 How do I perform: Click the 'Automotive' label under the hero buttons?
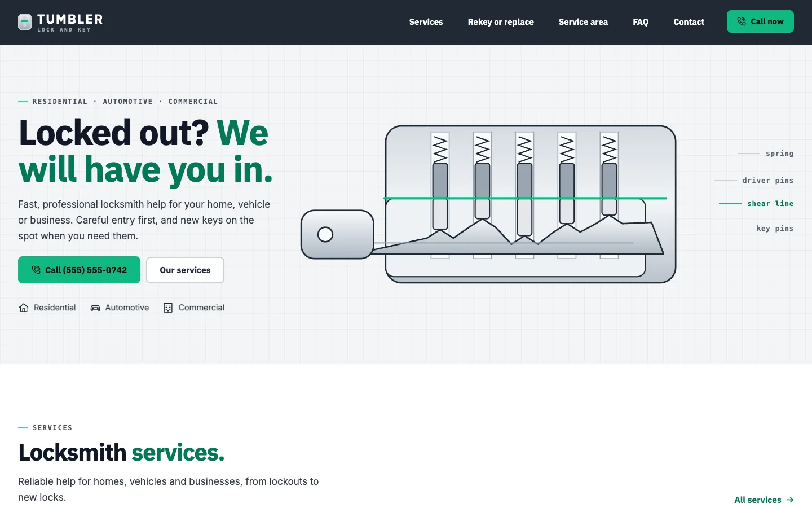coord(127,308)
